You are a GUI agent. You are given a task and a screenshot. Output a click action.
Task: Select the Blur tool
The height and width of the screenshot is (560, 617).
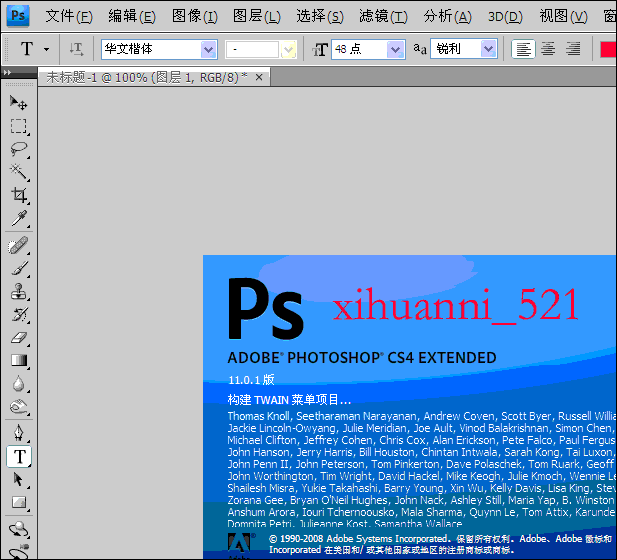(18, 384)
